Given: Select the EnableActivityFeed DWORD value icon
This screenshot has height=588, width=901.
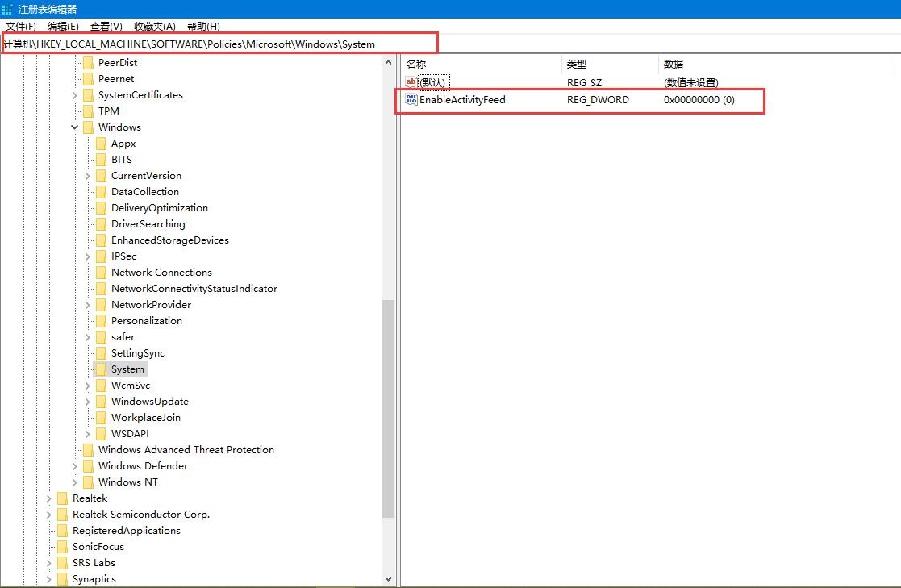Looking at the screenshot, I should (x=411, y=99).
